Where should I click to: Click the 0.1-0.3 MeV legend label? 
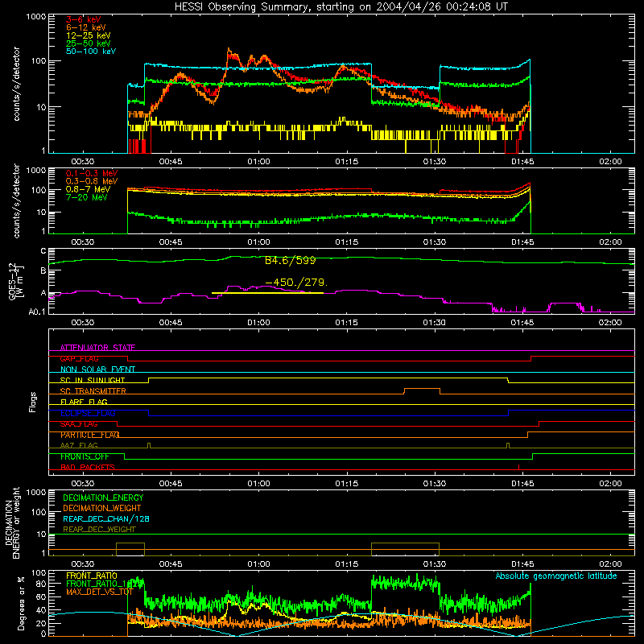[92, 173]
